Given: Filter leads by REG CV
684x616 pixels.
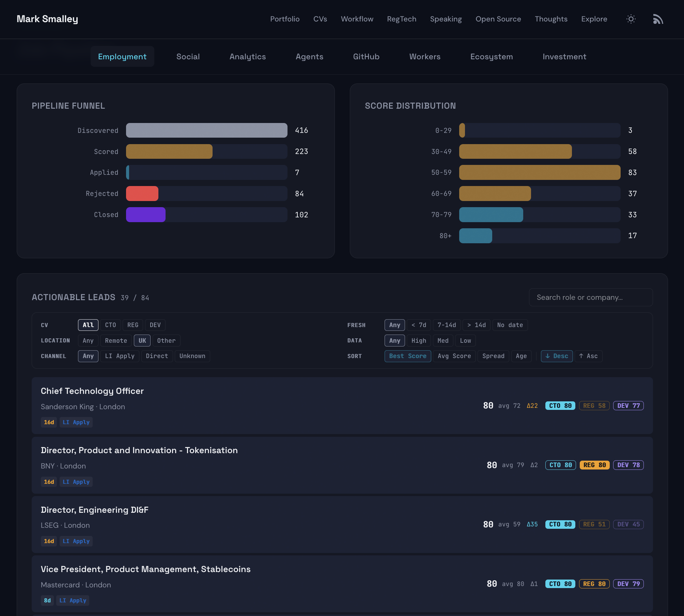Looking at the screenshot, I should click(x=133, y=325).
